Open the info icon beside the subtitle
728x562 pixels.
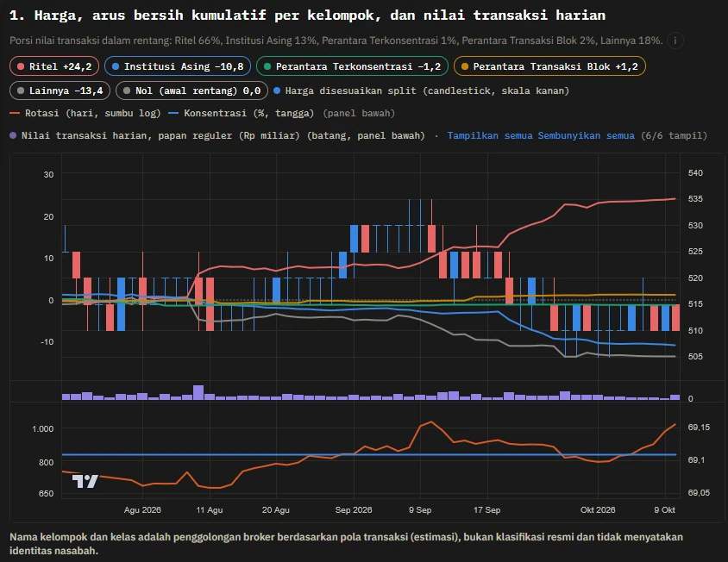[x=675, y=41]
